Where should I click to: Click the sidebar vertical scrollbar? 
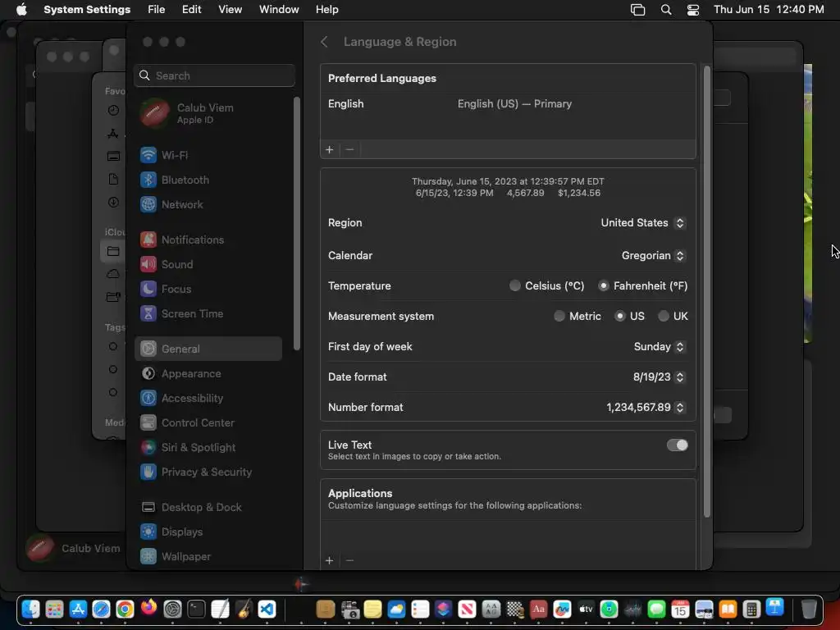tap(297, 224)
